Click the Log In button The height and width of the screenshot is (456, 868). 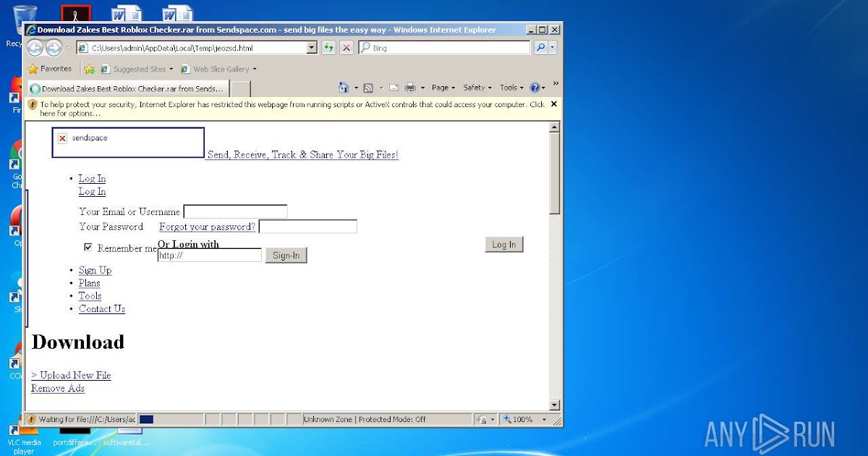coord(503,245)
